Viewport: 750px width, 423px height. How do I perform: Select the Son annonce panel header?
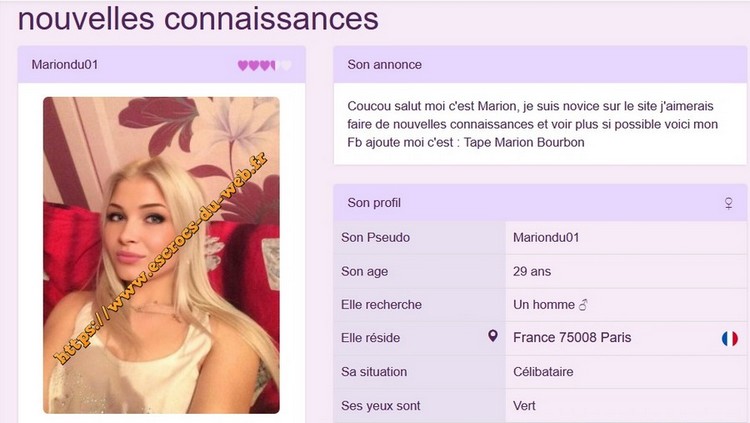pyautogui.click(x=540, y=65)
